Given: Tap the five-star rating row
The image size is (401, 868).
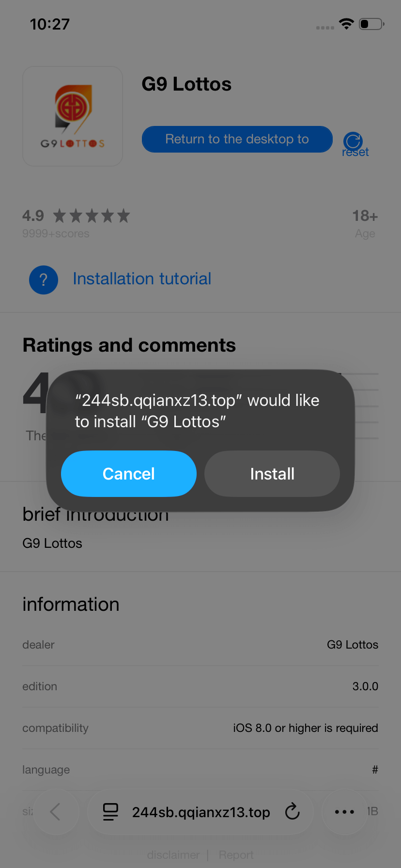Looking at the screenshot, I should (x=92, y=216).
